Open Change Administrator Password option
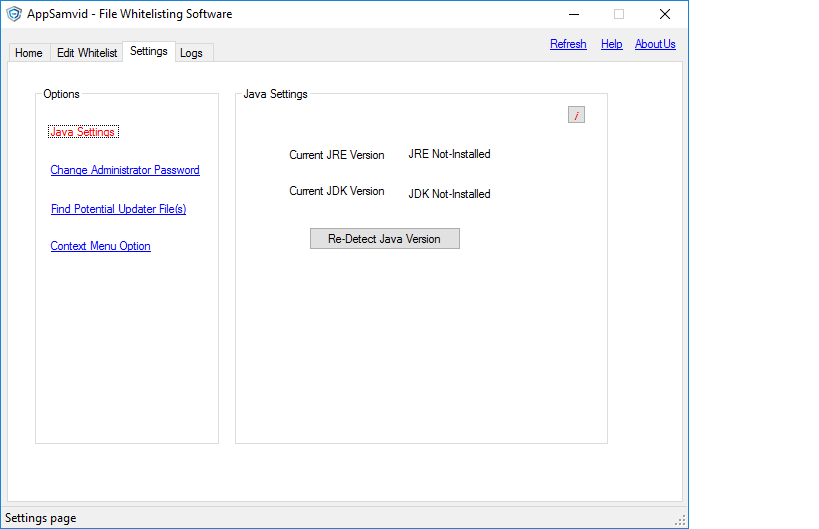819x529 pixels. pyautogui.click(x=125, y=170)
